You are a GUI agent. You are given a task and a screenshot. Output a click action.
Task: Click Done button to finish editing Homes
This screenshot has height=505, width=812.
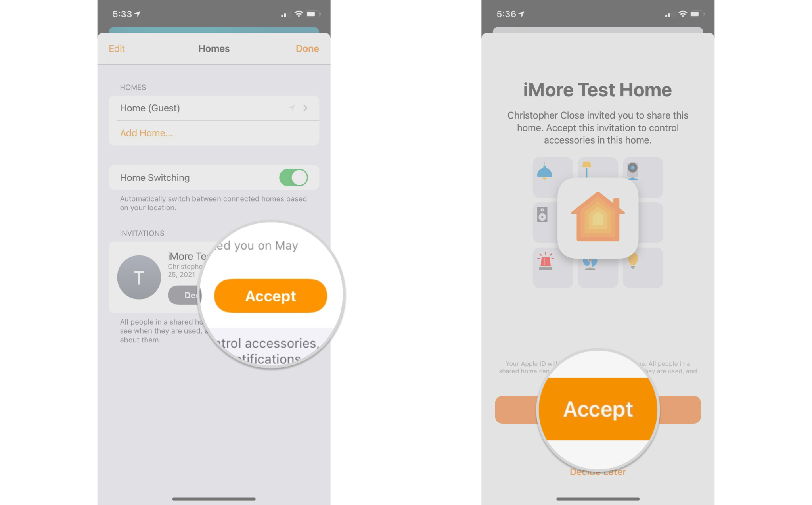[x=306, y=48]
